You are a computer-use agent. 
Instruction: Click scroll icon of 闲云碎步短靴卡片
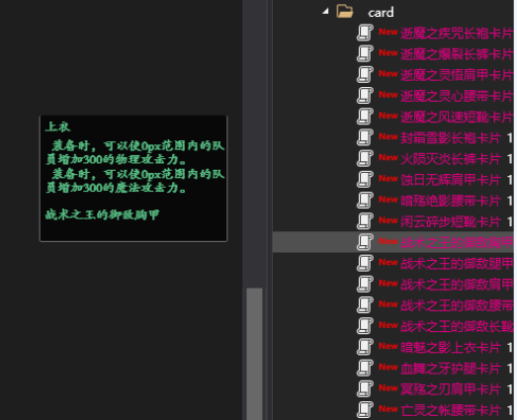tap(365, 221)
